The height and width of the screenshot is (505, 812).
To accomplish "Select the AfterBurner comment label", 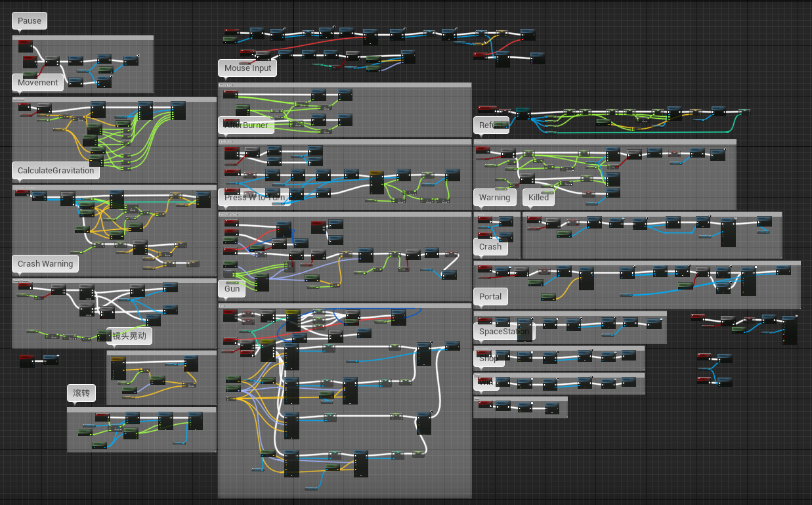I will (x=246, y=125).
